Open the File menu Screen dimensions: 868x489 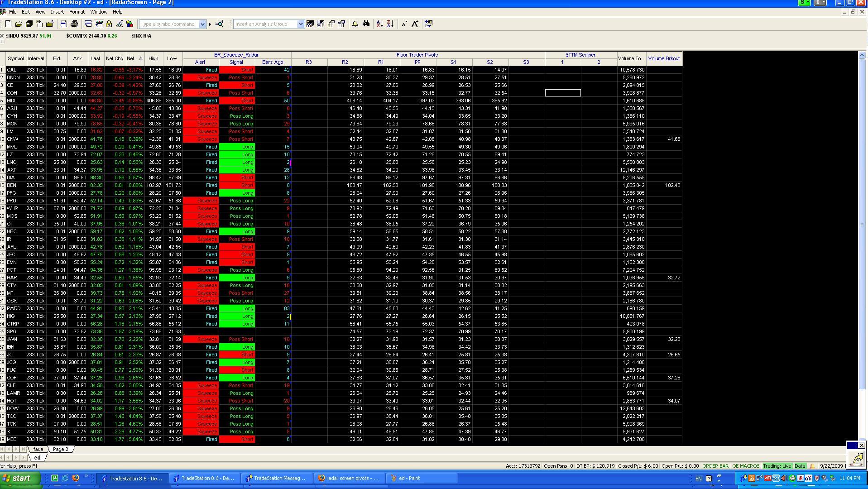click(x=13, y=12)
